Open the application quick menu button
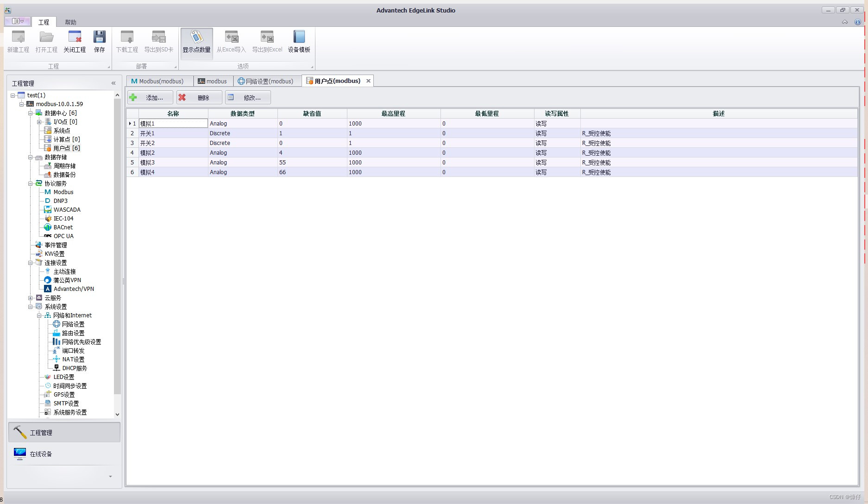Viewport: 868px width, 504px height. click(x=18, y=21)
